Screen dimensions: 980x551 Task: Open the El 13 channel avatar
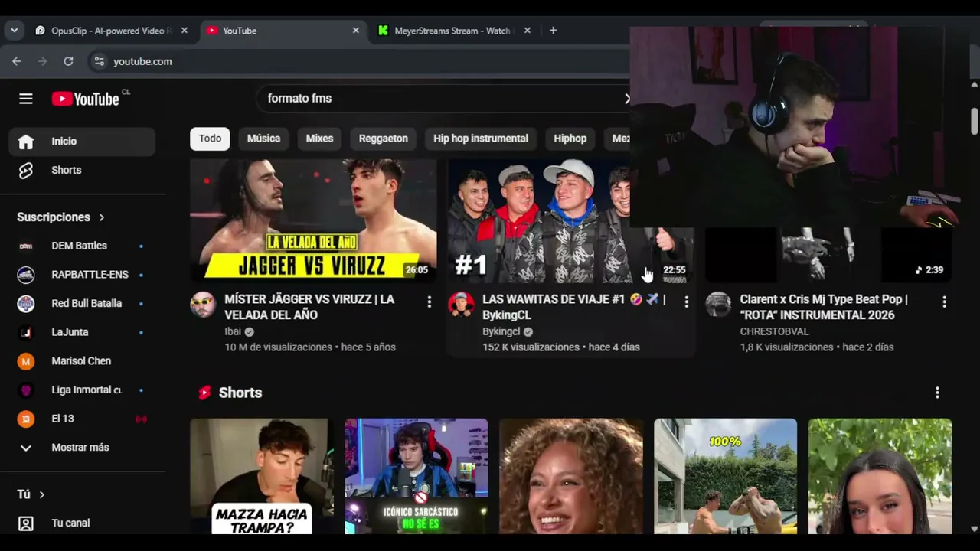pos(26,419)
